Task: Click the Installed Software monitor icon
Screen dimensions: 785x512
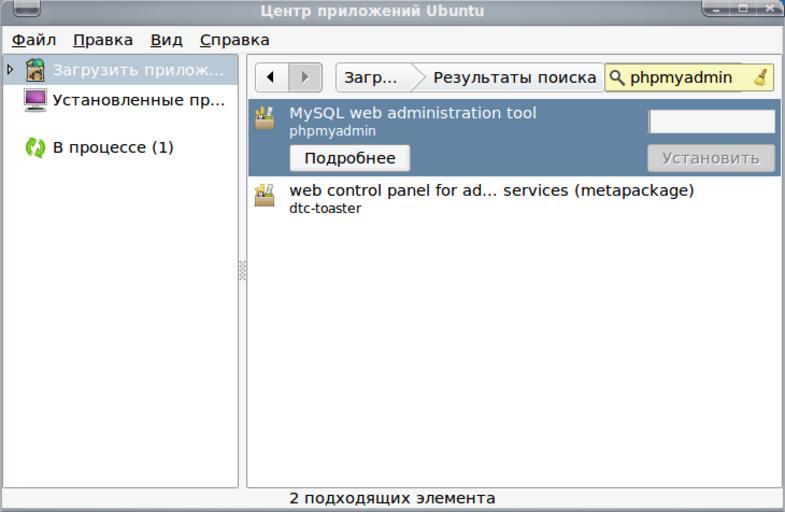Action: 36,100
